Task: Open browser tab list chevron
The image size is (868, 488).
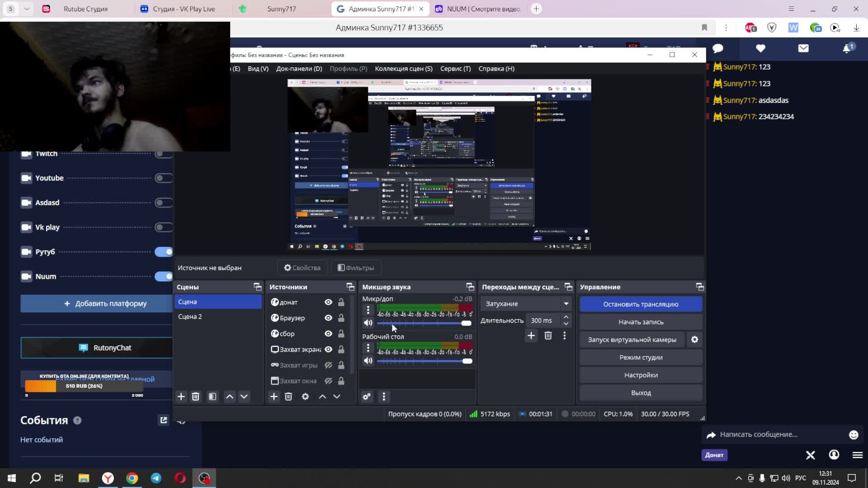Action: click(x=27, y=9)
